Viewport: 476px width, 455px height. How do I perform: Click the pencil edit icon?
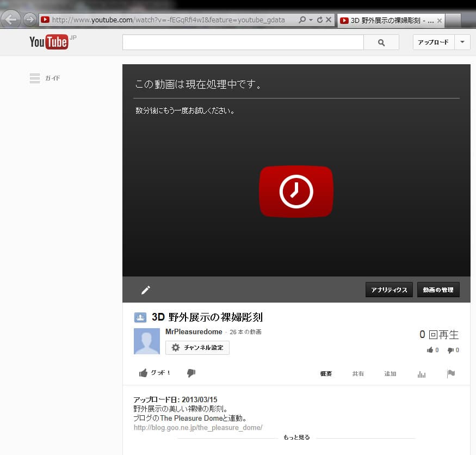click(145, 290)
